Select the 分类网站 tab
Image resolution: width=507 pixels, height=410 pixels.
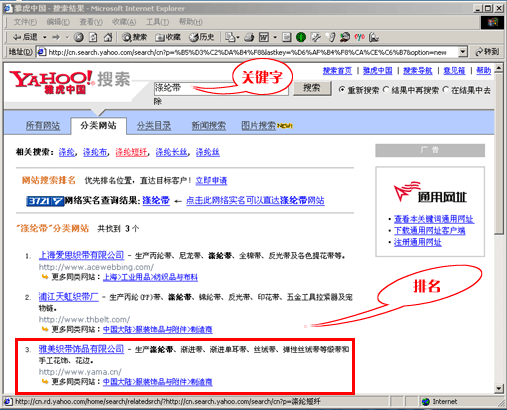(98, 126)
